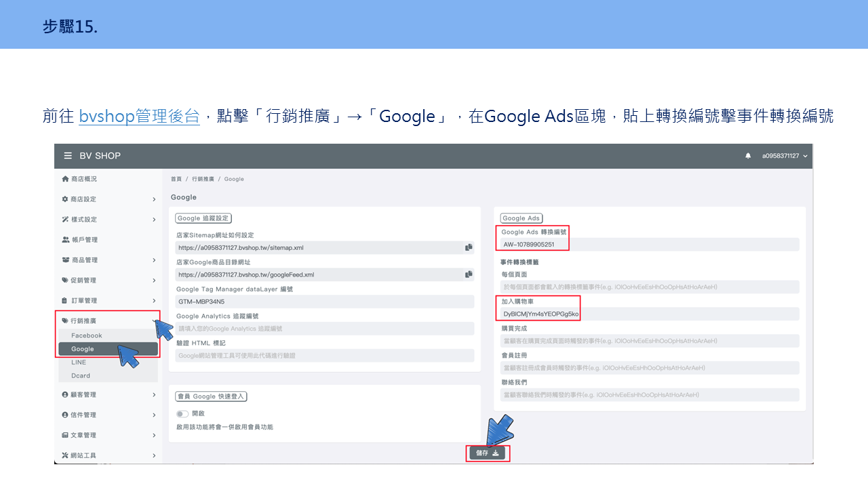This screenshot has width=868, height=488.
Task: Click the users icon for 帳戶管理
Action: click(x=65, y=240)
